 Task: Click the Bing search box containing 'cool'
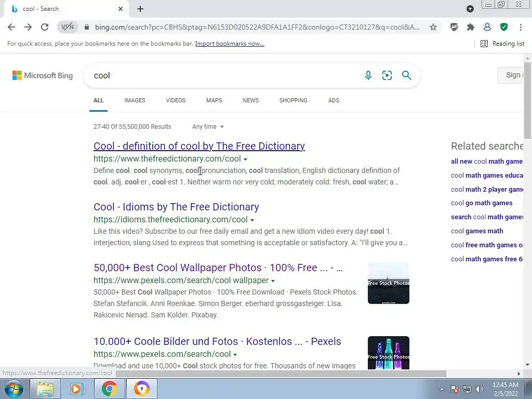click(224, 75)
